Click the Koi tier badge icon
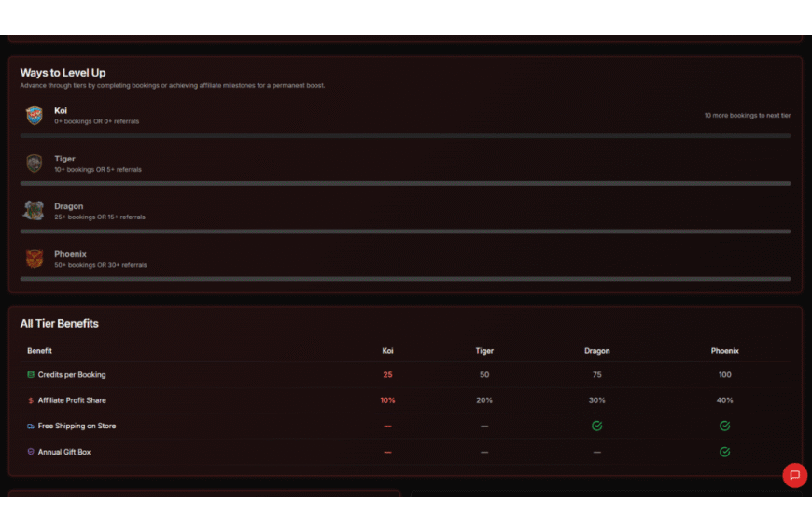This screenshot has height=532, width=812. tap(35, 116)
